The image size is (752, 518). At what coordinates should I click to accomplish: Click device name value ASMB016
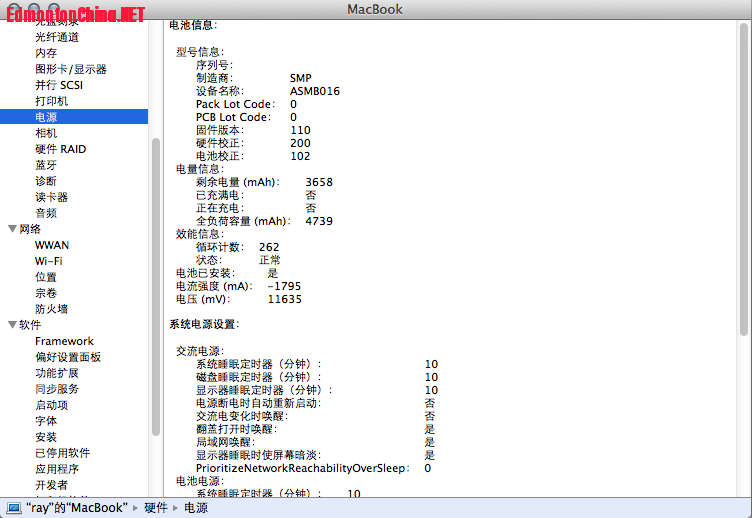(x=315, y=91)
